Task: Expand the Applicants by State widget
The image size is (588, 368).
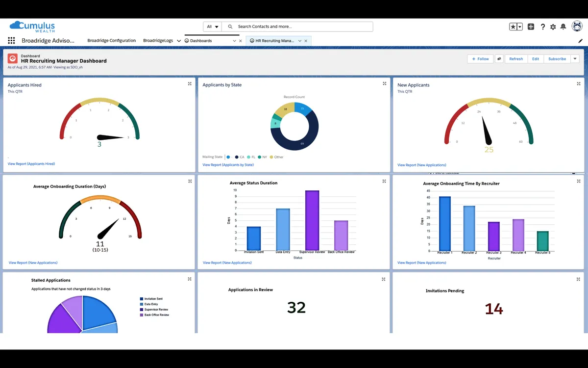Action: pyautogui.click(x=385, y=84)
